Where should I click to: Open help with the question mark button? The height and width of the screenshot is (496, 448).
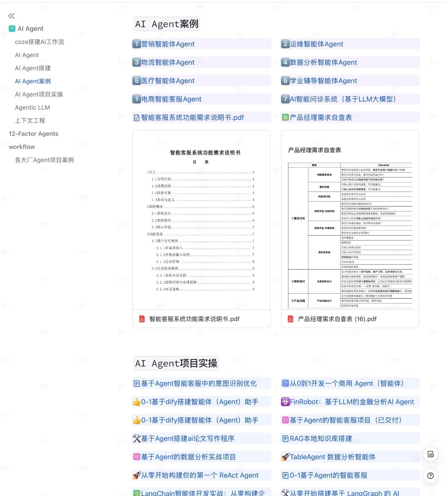click(x=430, y=476)
